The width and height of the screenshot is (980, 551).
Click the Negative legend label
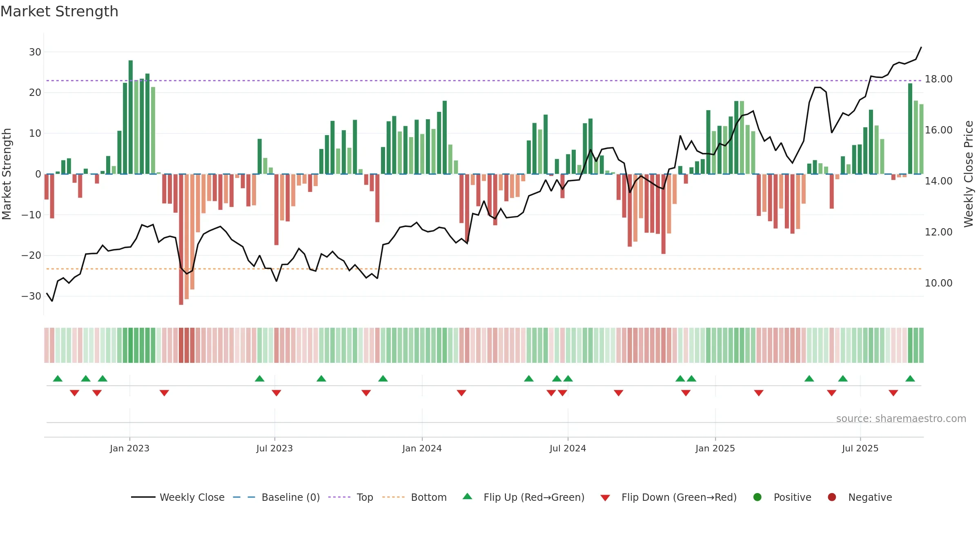pyautogui.click(x=870, y=497)
